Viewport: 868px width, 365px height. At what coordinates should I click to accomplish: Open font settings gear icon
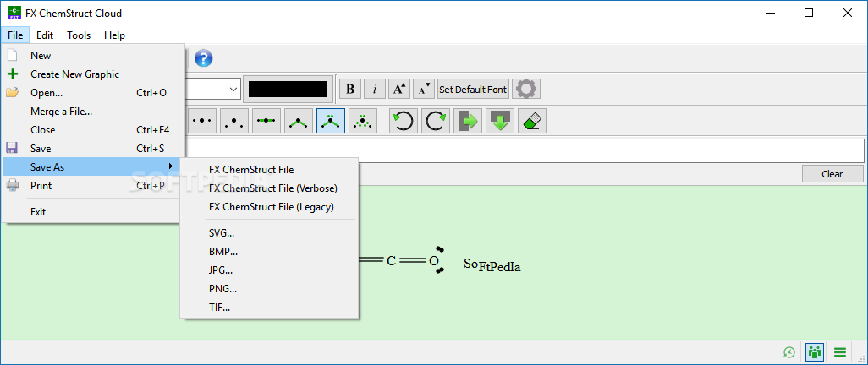pyautogui.click(x=526, y=89)
